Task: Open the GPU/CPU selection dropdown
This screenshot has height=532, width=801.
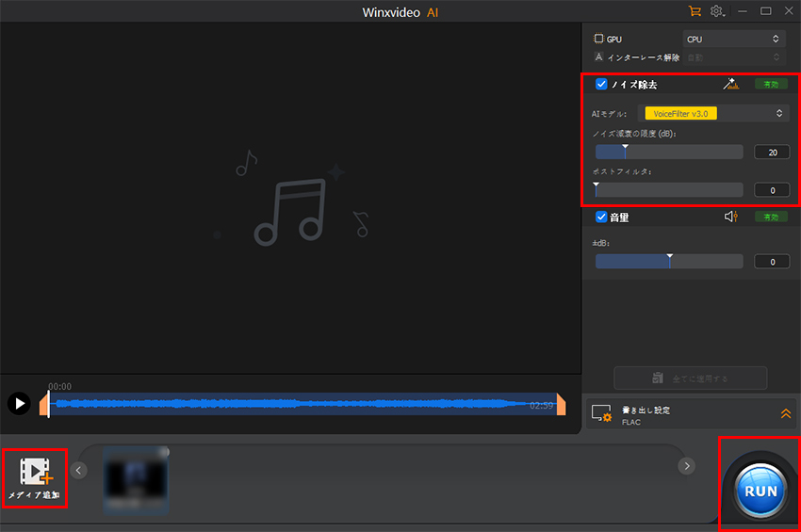Action: click(734, 40)
